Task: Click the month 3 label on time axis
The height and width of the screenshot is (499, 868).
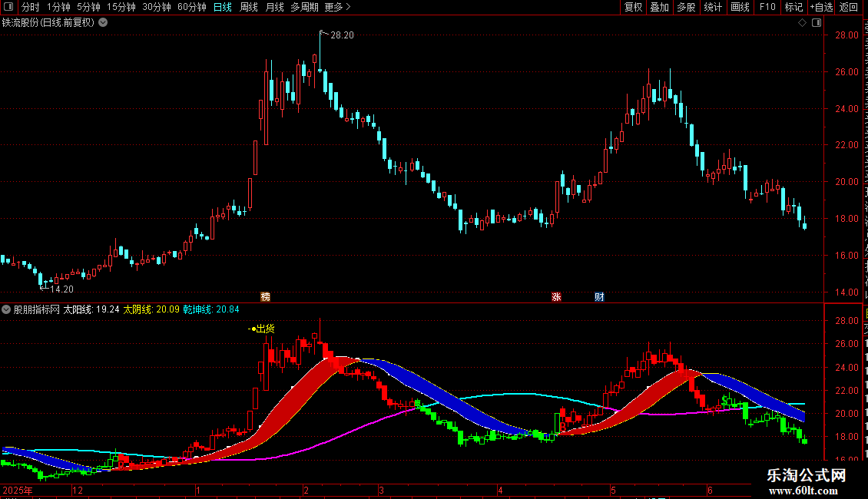Action: 381,490
